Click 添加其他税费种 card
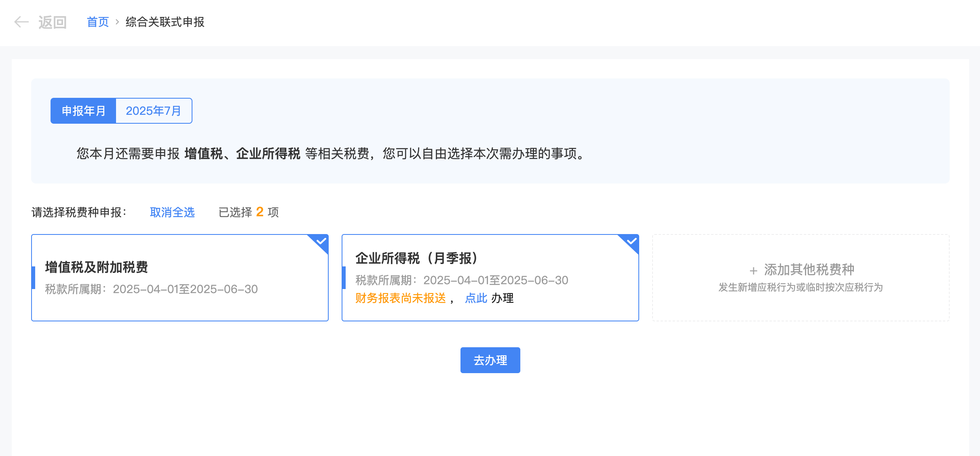The width and height of the screenshot is (980, 456). 801,278
